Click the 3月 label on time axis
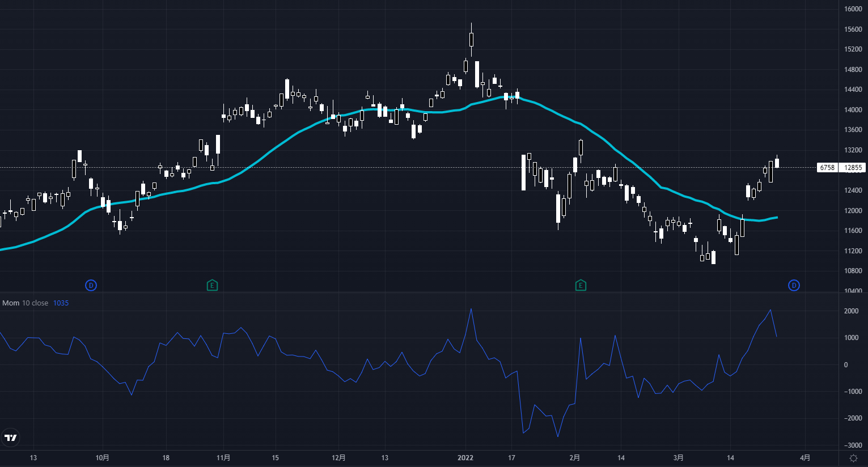This screenshot has width=868, height=467. [x=679, y=458]
